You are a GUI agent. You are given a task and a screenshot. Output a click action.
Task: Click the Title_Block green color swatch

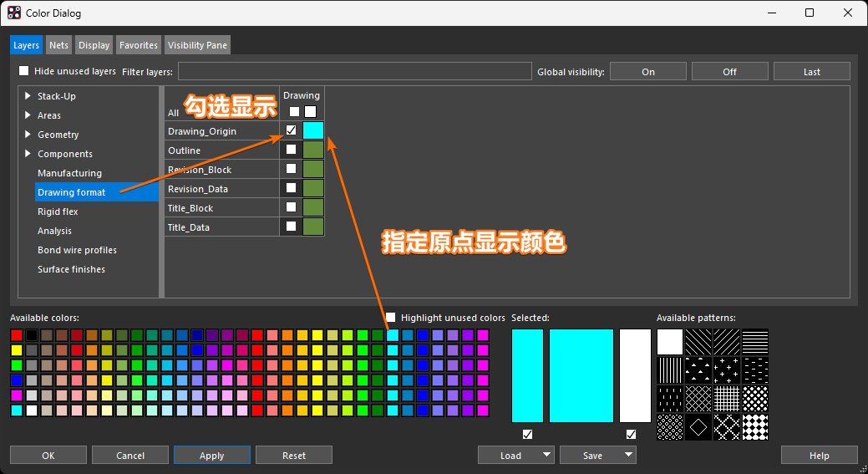point(313,208)
